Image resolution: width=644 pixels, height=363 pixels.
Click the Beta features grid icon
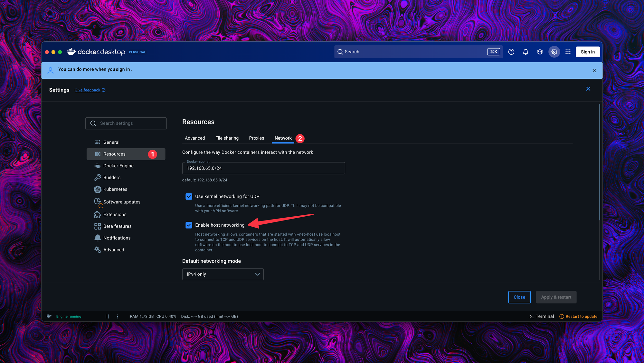click(98, 226)
